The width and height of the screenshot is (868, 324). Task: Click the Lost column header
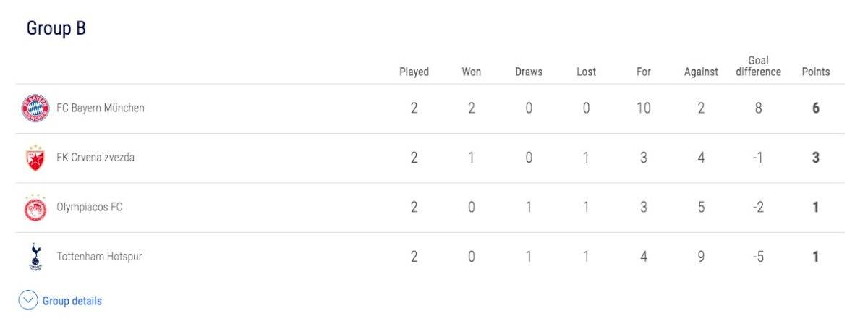pyautogui.click(x=586, y=72)
